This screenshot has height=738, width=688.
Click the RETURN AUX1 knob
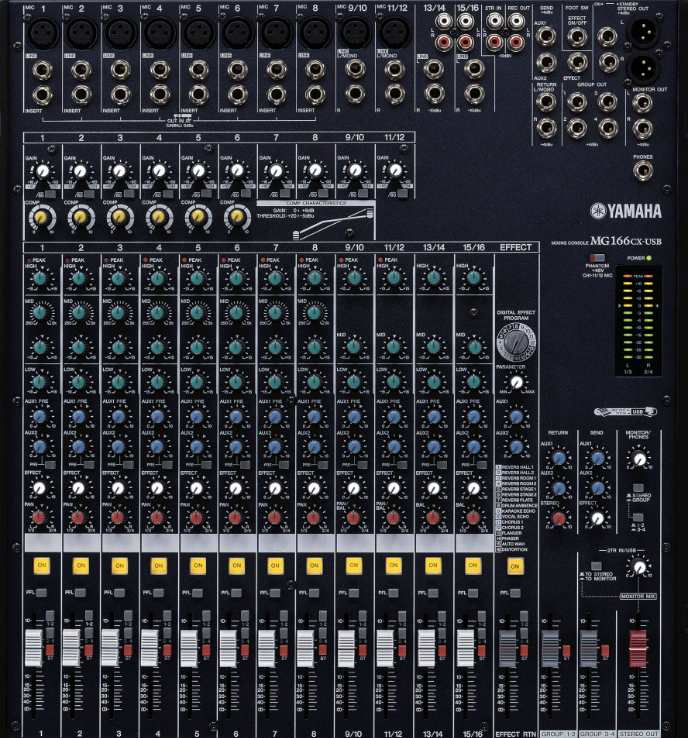[x=559, y=458]
